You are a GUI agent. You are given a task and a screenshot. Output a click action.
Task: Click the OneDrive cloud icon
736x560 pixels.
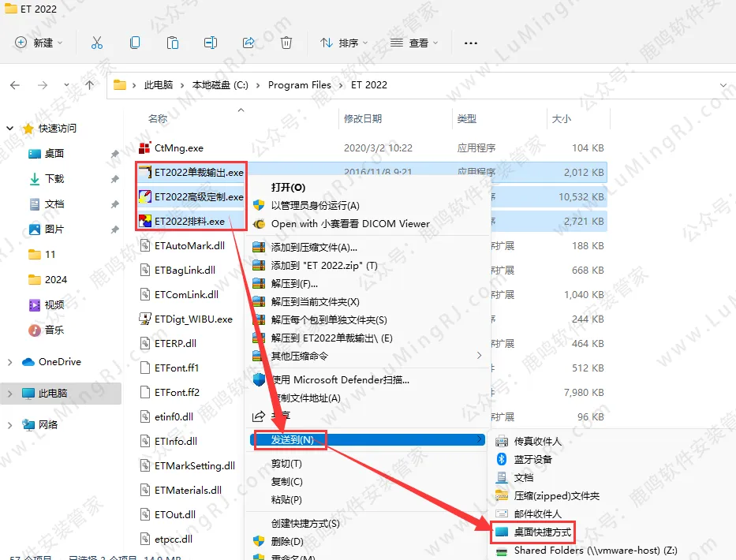pyautogui.click(x=28, y=362)
